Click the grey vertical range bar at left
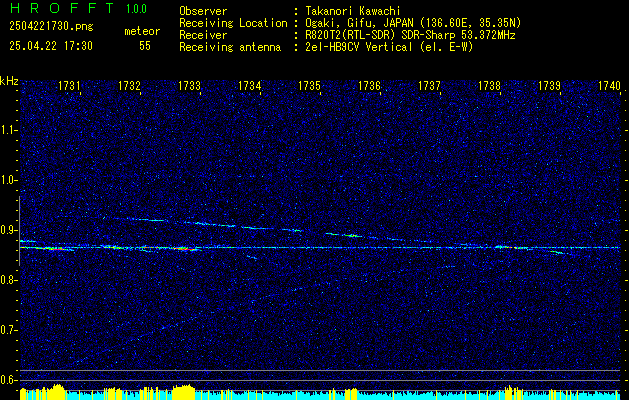The height and width of the screenshot is (400, 629). click(x=19, y=231)
